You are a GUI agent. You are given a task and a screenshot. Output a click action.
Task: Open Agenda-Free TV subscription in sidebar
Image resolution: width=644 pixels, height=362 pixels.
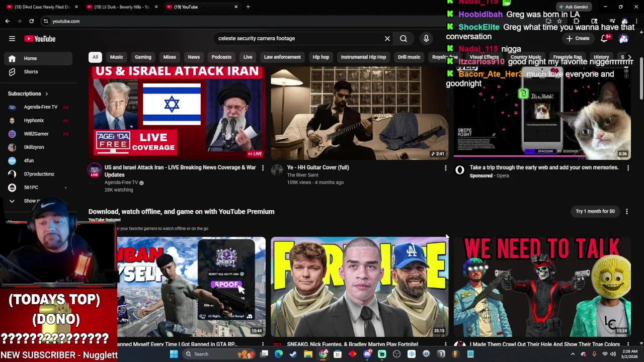[39, 107]
